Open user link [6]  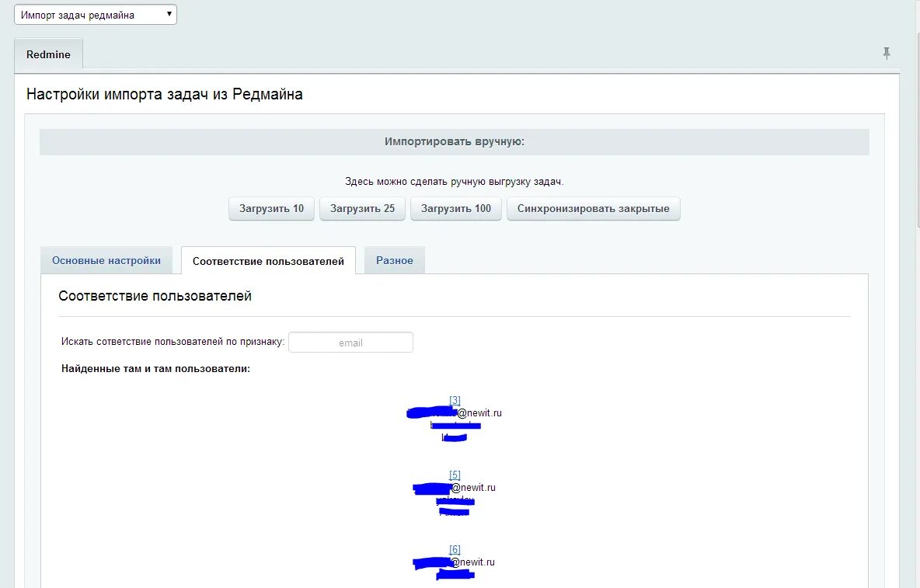[455, 549]
